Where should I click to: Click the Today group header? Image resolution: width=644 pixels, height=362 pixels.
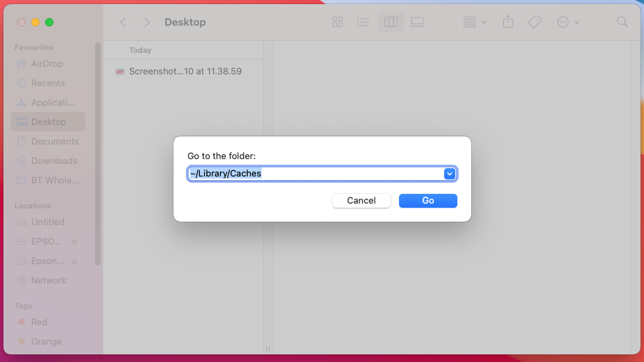[x=140, y=50]
